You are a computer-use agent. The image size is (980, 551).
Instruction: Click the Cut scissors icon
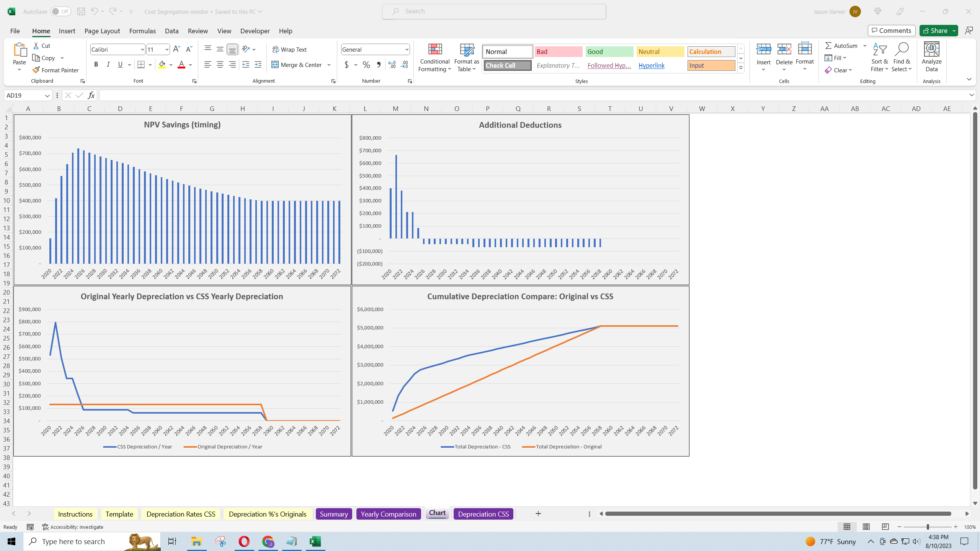click(x=36, y=46)
